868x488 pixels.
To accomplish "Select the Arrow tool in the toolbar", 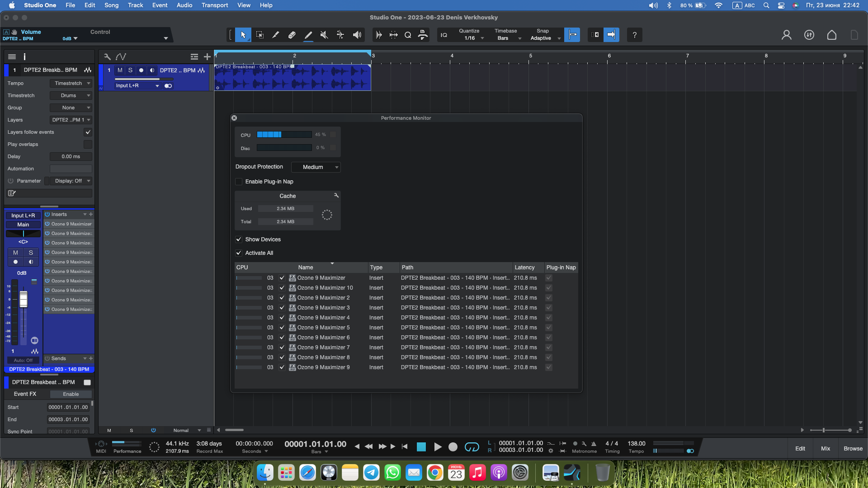I will click(x=243, y=35).
